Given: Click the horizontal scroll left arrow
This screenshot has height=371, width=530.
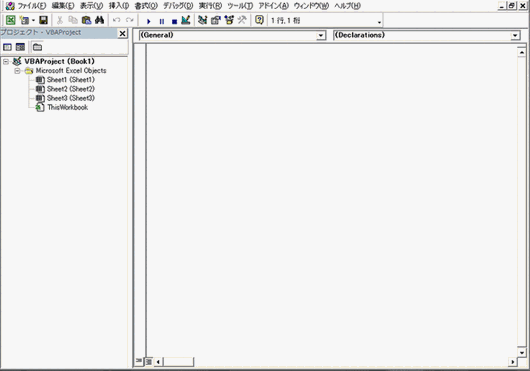Looking at the screenshot, I should [158, 362].
